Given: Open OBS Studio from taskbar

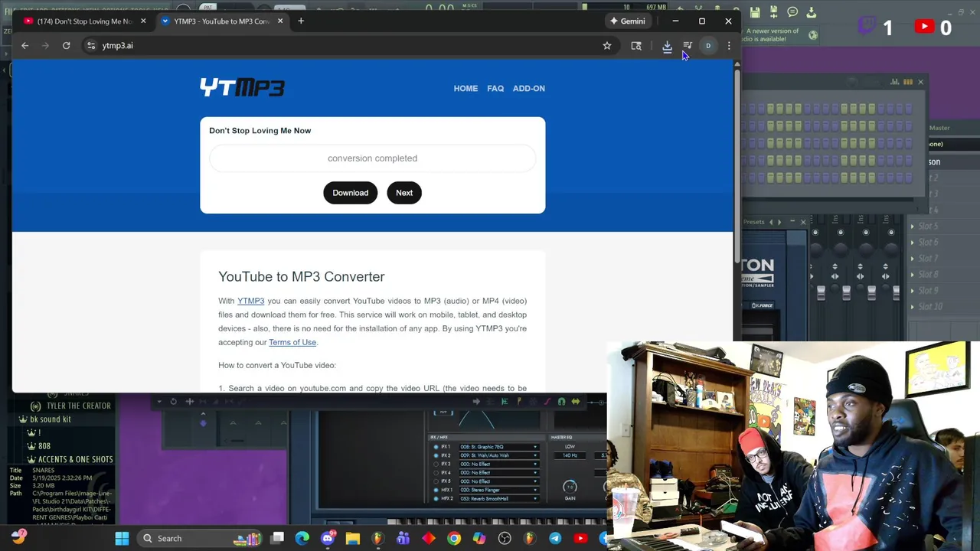Looking at the screenshot, I should (x=505, y=538).
